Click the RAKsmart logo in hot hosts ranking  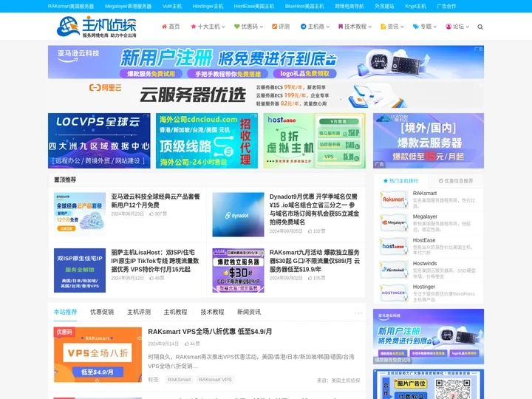(x=394, y=199)
